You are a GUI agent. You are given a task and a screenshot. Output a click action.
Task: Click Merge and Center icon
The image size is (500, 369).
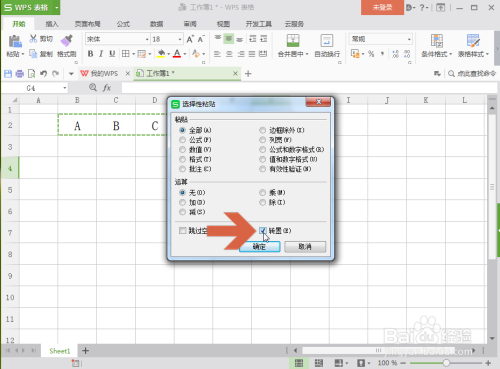[x=293, y=41]
